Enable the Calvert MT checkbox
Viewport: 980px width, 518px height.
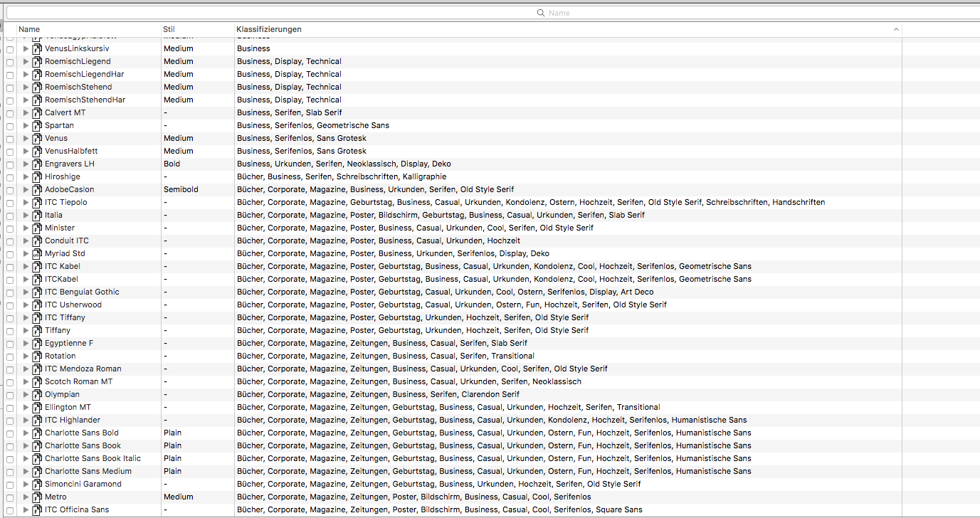tap(10, 113)
